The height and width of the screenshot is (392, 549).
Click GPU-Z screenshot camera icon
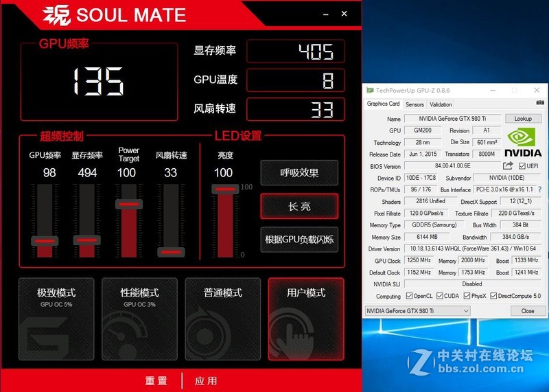click(x=539, y=103)
